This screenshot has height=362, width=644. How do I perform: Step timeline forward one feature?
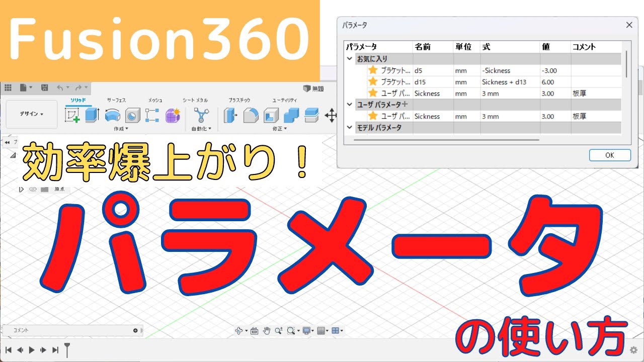[43, 350]
